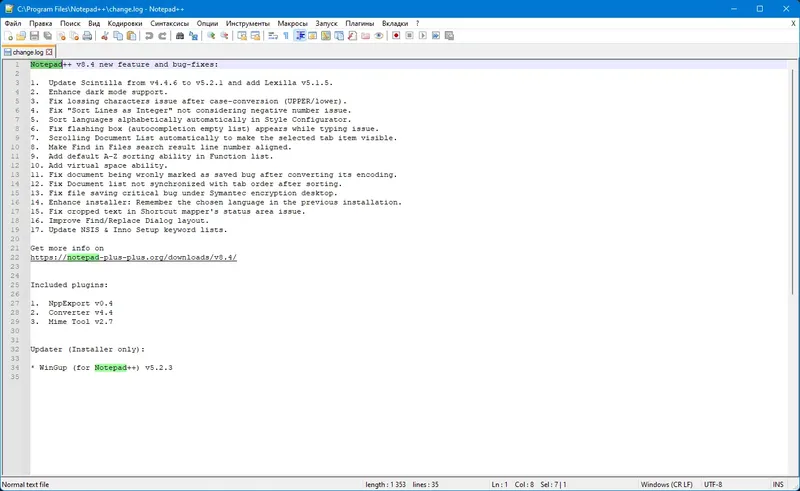The image size is (800, 491).
Task: Undo the last action with the Undo arrow
Action: pos(149,36)
